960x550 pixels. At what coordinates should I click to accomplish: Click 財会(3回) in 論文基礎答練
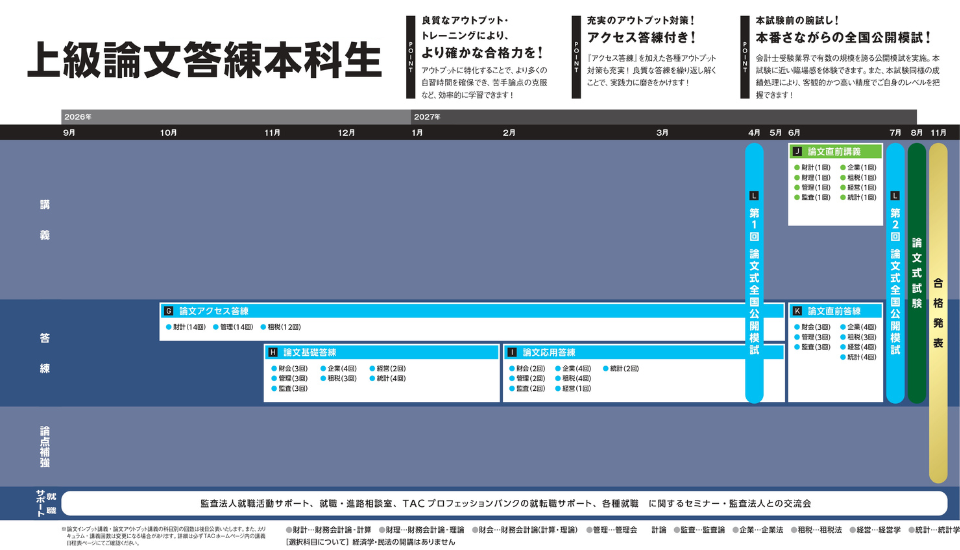(290, 369)
